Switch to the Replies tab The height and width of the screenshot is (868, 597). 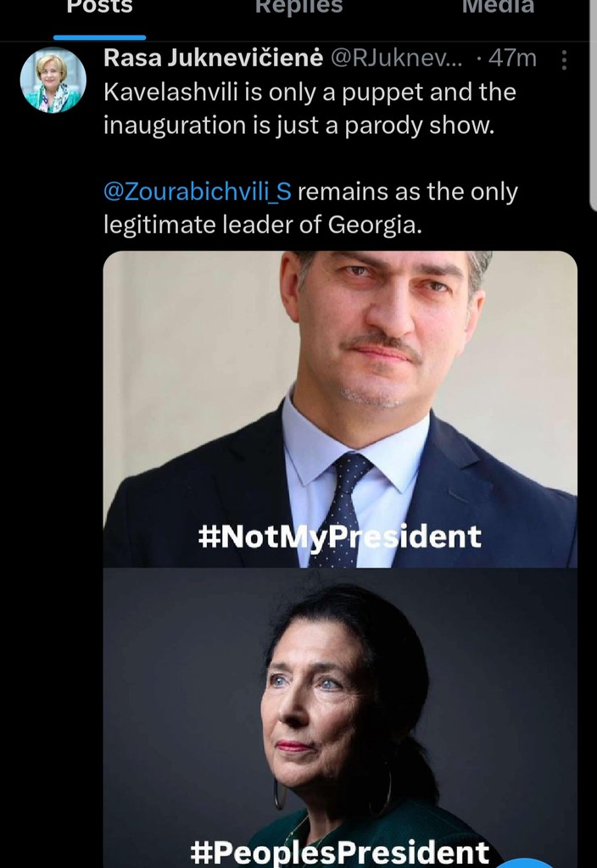(x=298, y=8)
